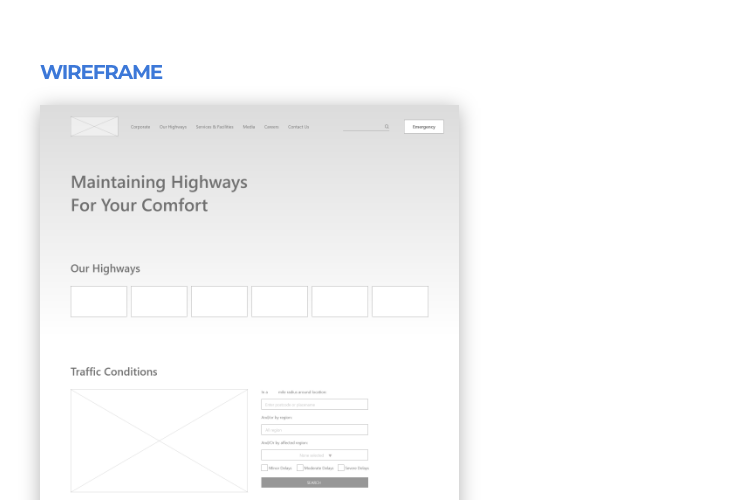The height and width of the screenshot is (500, 750).
Task: Tick the Severe Delays checkbox
Action: click(x=341, y=467)
